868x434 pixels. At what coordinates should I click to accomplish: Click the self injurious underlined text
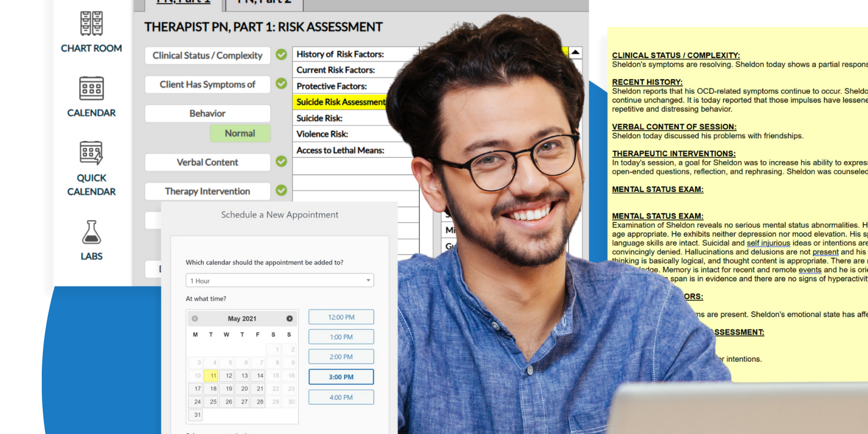(769, 243)
